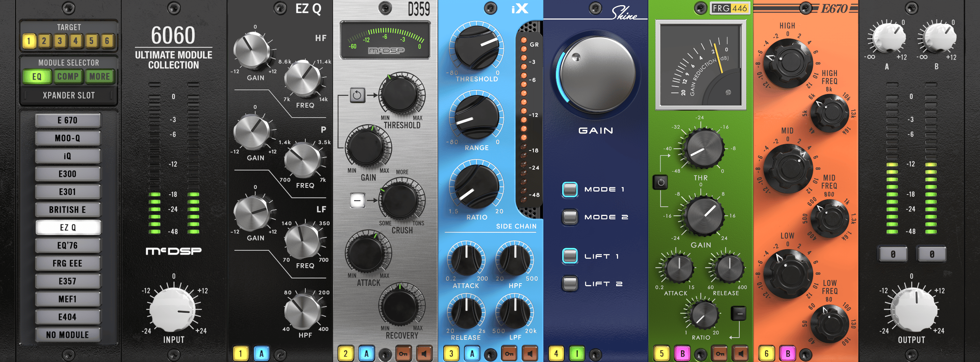The height and width of the screenshot is (362, 980).
Task: Choose E300 from the module list
Action: [68, 174]
